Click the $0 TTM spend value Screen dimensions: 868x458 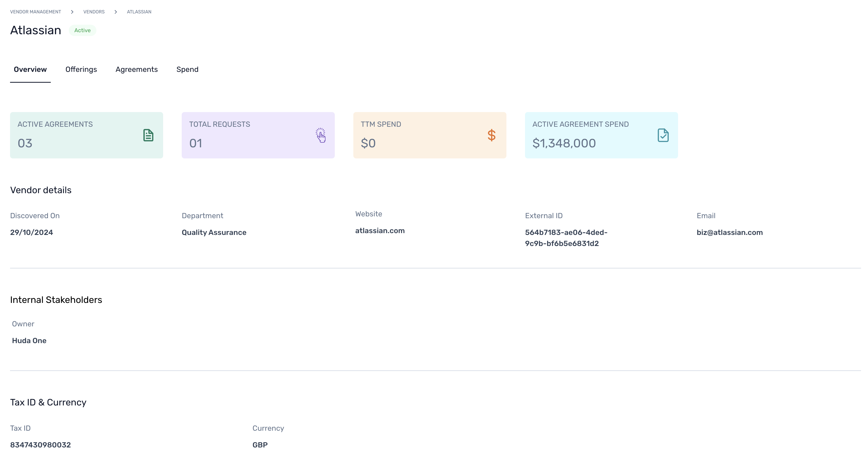coord(368,143)
